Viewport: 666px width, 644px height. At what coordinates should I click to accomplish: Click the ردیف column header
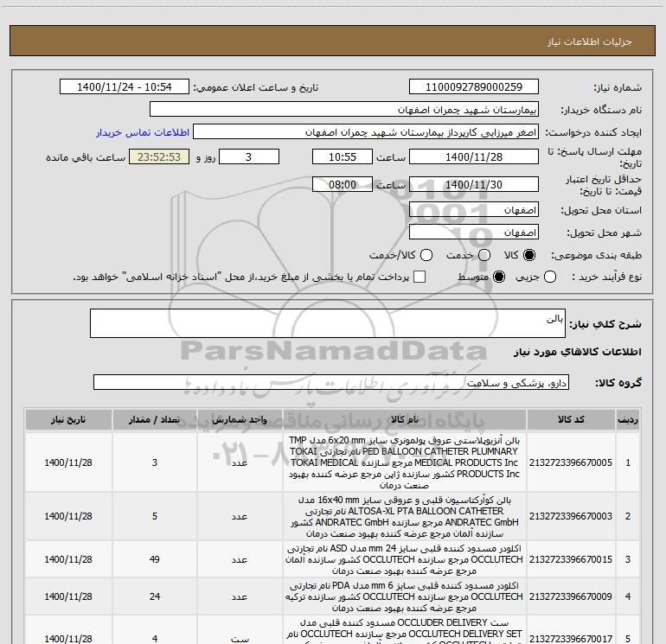628,419
